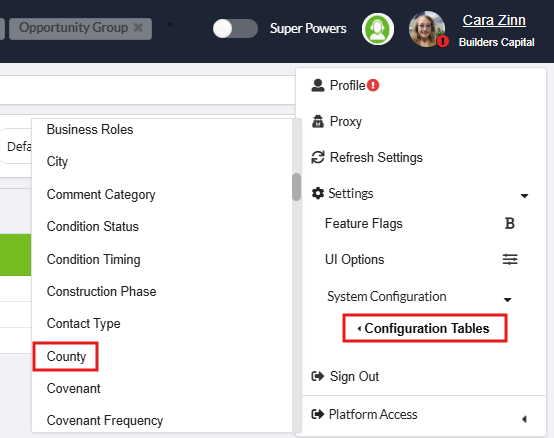Click the Sign Out arrow icon
The width and height of the screenshot is (554, 438).
pos(318,376)
